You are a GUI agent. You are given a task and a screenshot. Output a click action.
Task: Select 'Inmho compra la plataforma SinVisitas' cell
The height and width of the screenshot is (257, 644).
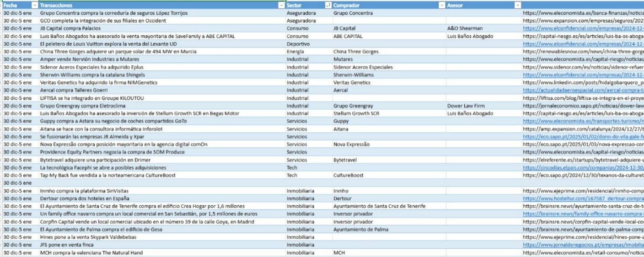[162, 191]
